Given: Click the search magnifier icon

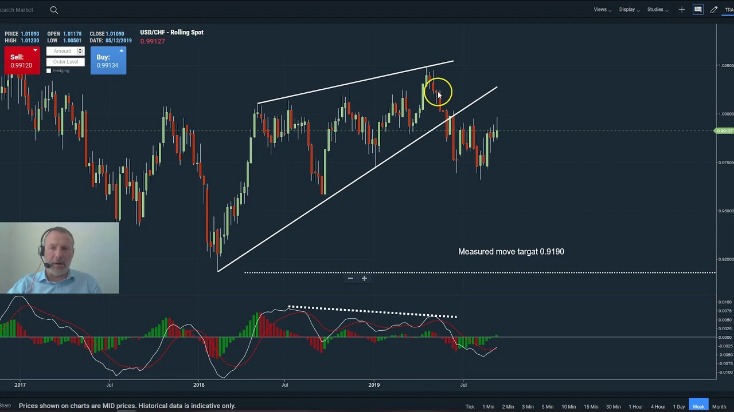Looking at the screenshot, I should tap(54, 10).
